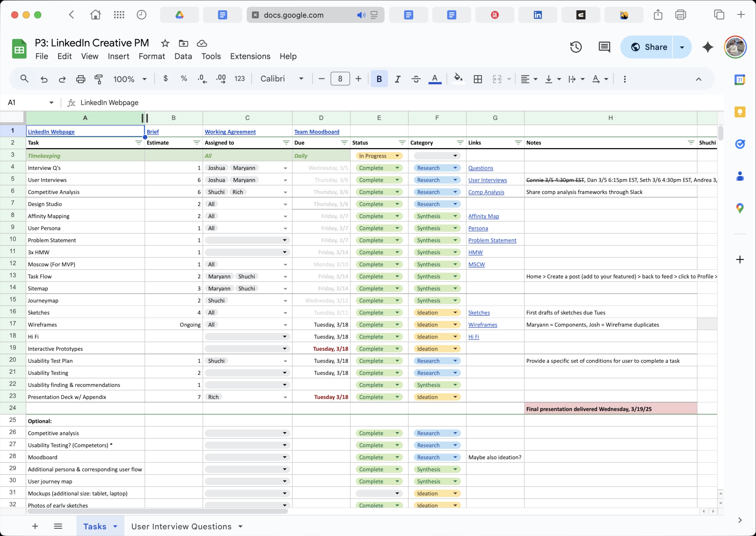Open Google Tasks side panel
Image resolution: width=756 pixels, height=536 pixels.
point(740,144)
